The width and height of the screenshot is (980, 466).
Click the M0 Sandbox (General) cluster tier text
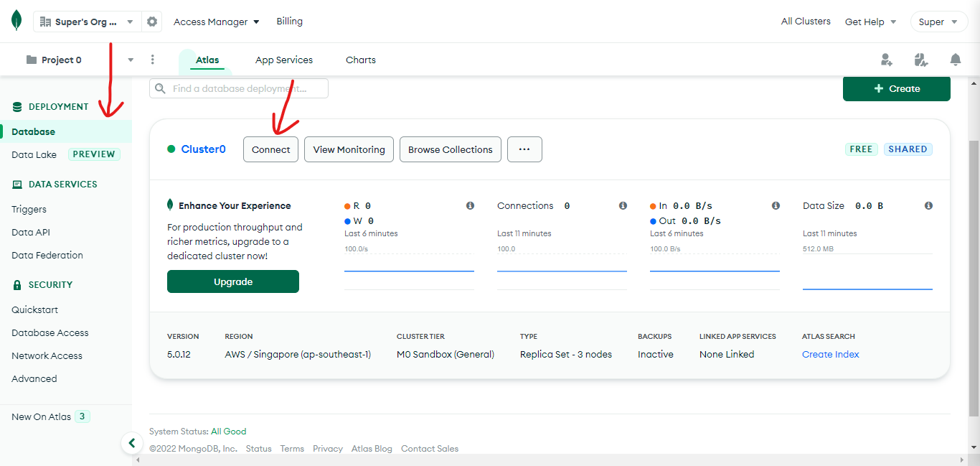446,354
